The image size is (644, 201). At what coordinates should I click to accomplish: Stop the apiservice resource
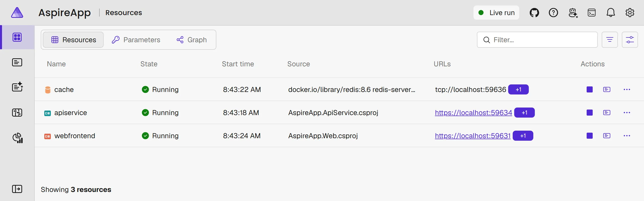590,113
